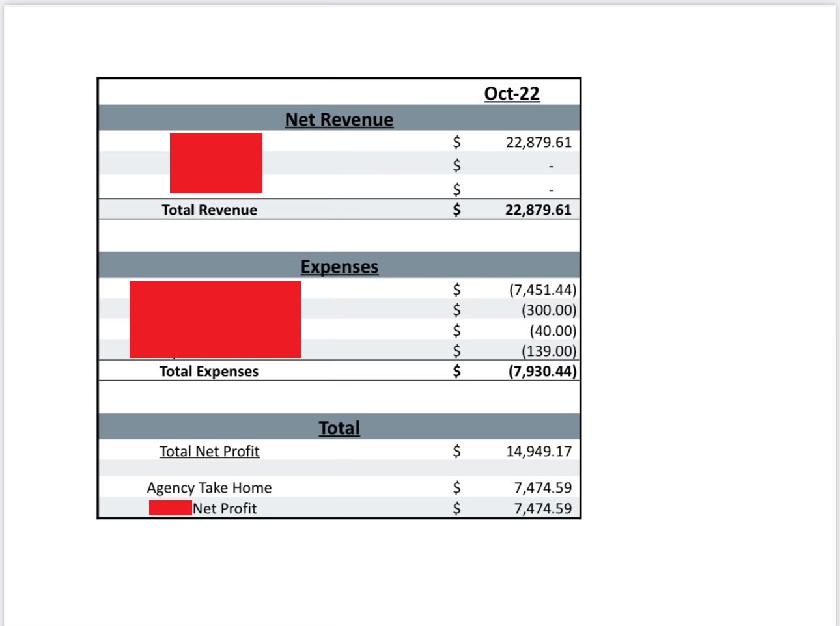This screenshot has height=626, width=840.
Task: Select the small red box beside Net Profit
Action: click(170, 508)
